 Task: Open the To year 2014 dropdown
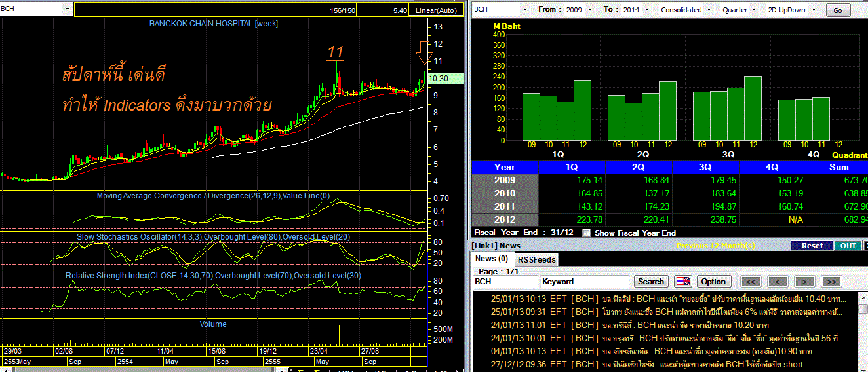tap(646, 10)
